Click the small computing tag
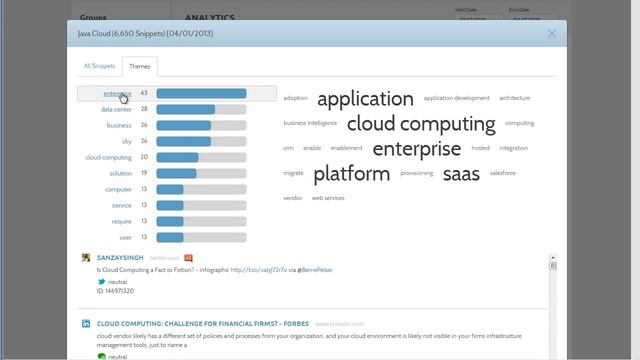 519,123
